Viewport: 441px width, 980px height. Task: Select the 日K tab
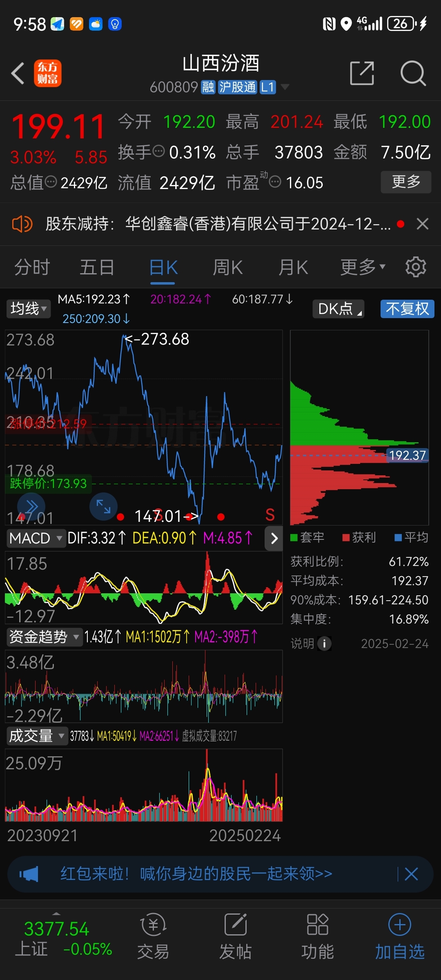[x=163, y=268]
